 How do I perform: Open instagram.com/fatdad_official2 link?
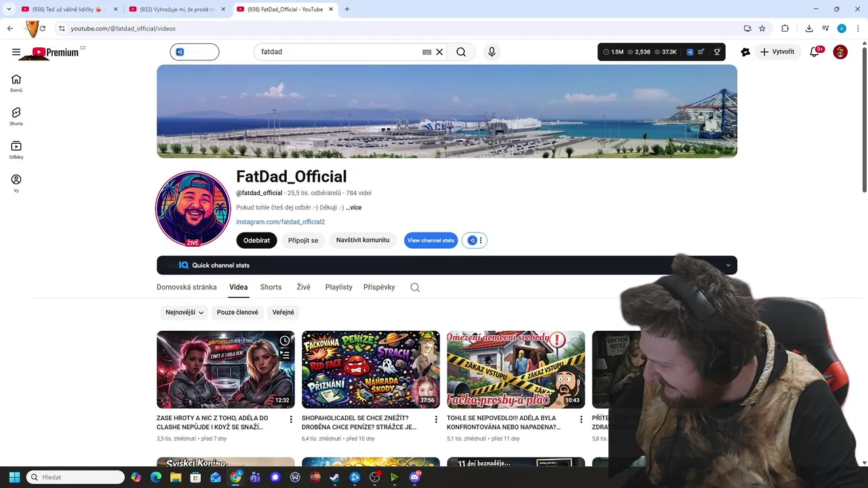pos(280,222)
